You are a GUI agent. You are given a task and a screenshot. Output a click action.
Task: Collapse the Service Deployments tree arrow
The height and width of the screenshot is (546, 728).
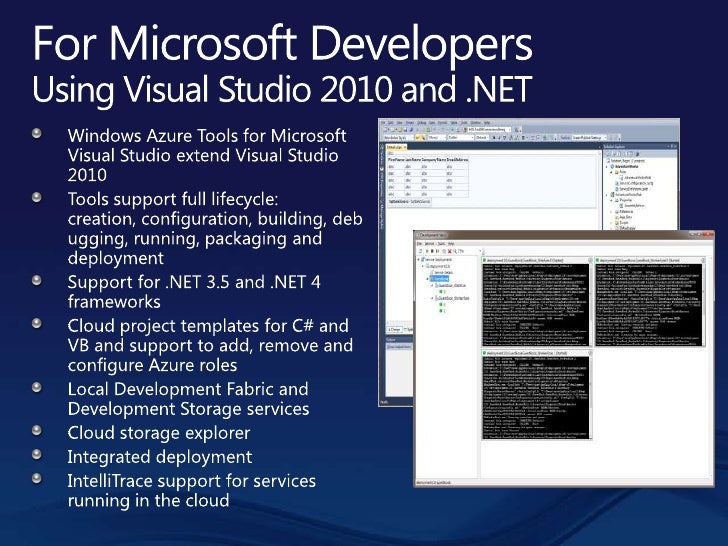[x=418, y=260]
